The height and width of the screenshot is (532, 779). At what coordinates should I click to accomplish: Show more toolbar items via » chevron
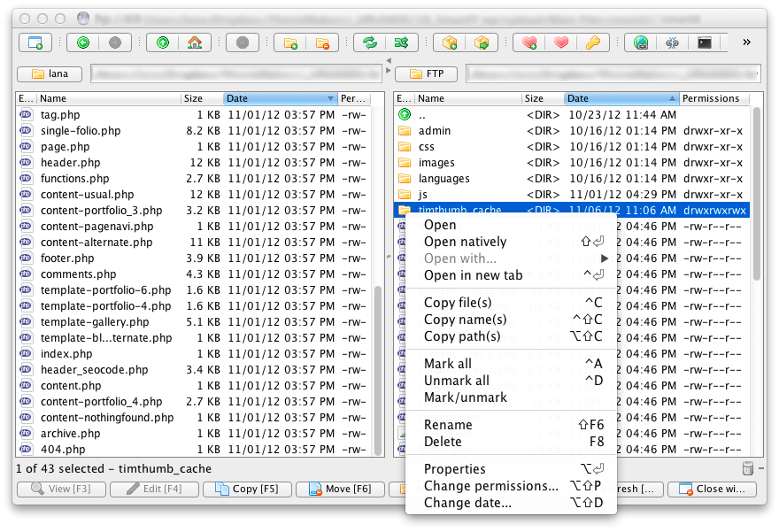(747, 42)
